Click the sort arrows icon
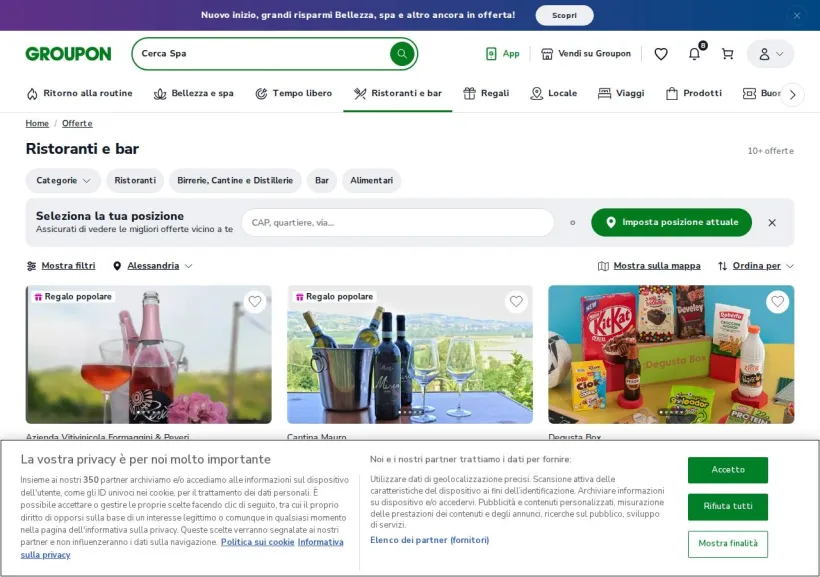This screenshot has height=577, width=820. point(723,266)
